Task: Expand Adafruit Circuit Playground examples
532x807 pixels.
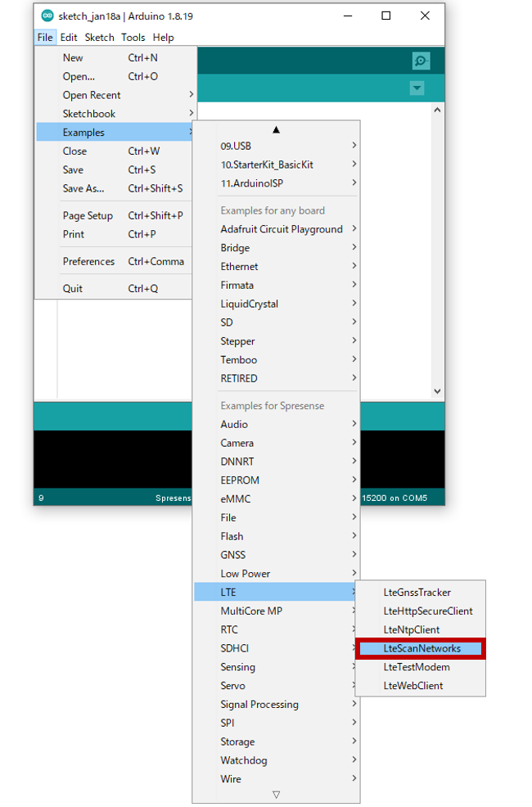Action: [x=277, y=229]
